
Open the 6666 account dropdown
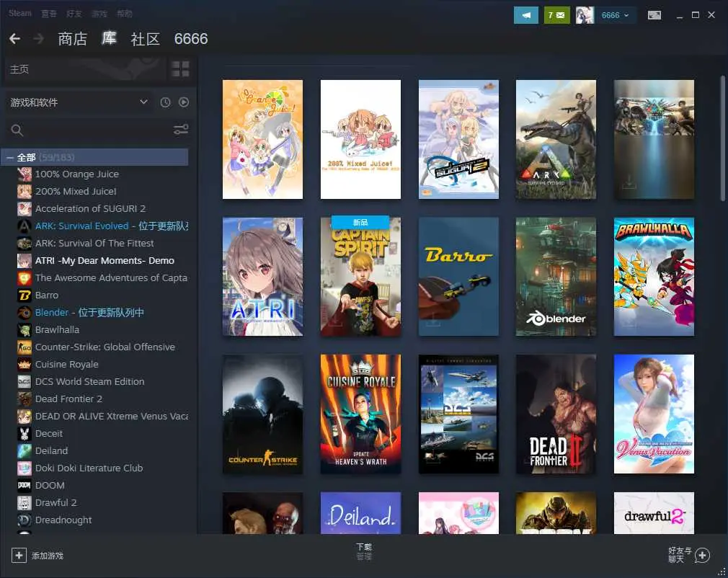click(615, 15)
